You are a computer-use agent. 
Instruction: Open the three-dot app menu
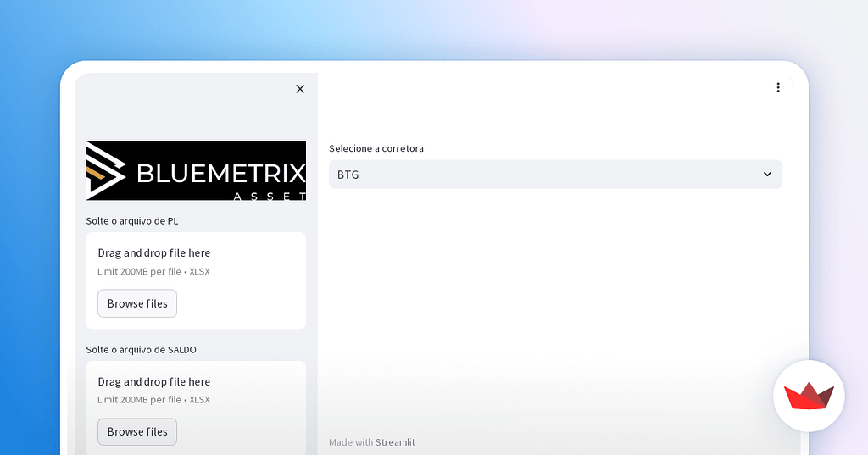(778, 87)
